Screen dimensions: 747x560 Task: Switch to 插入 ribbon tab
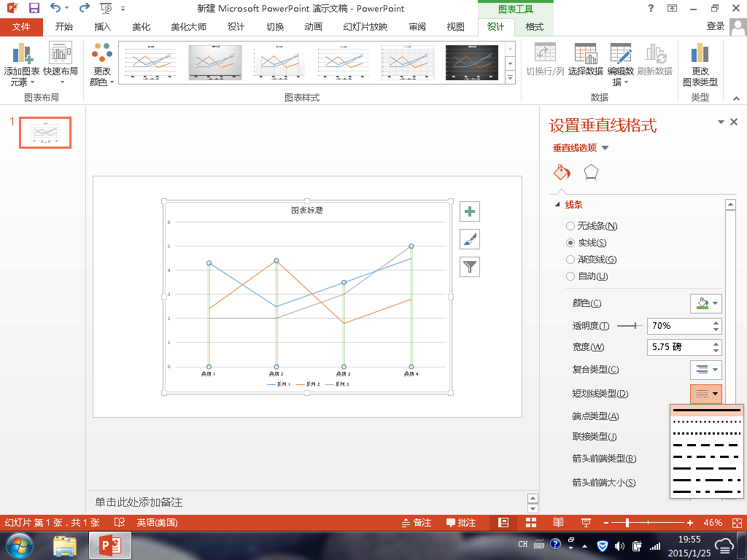click(102, 27)
